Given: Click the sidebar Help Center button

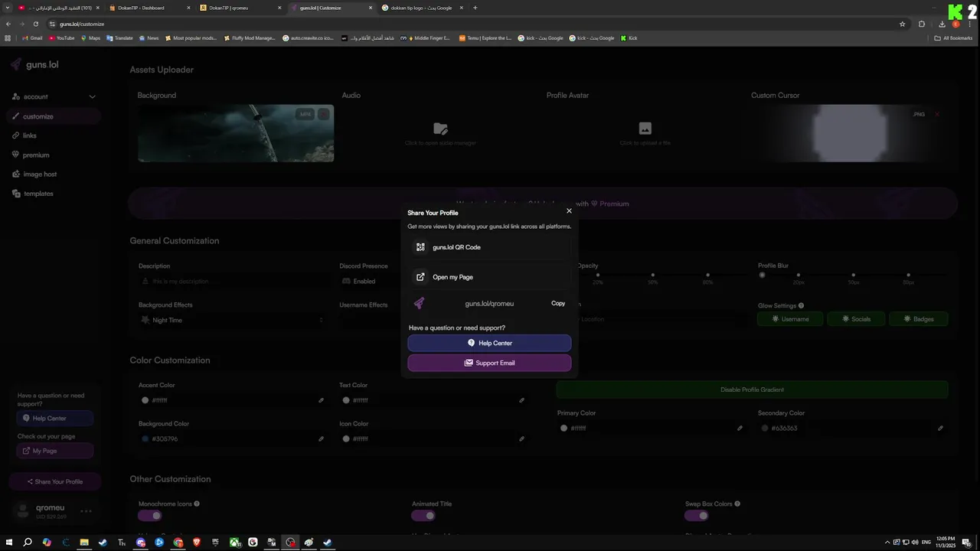Looking at the screenshot, I should 54,419.
